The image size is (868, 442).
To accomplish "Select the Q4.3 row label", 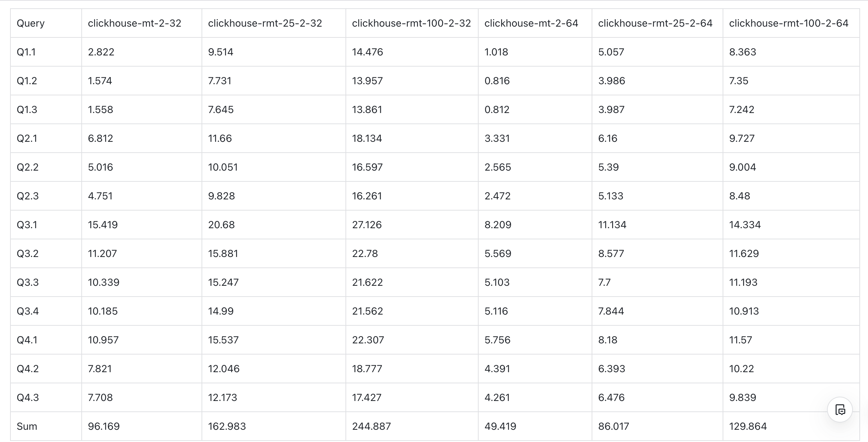I will tap(28, 398).
